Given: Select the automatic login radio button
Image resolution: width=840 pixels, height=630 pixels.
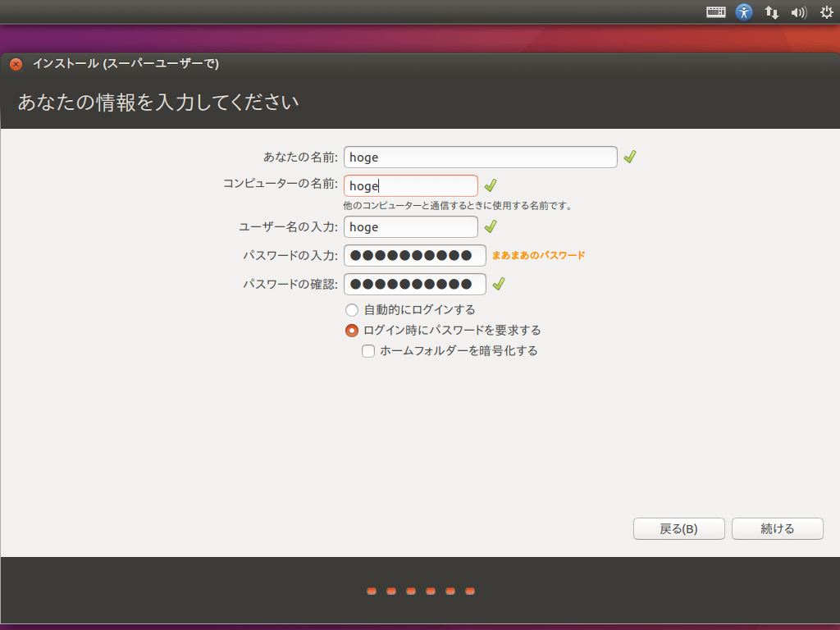Looking at the screenshot, I should pyautogui.click(x=351, y=310).
